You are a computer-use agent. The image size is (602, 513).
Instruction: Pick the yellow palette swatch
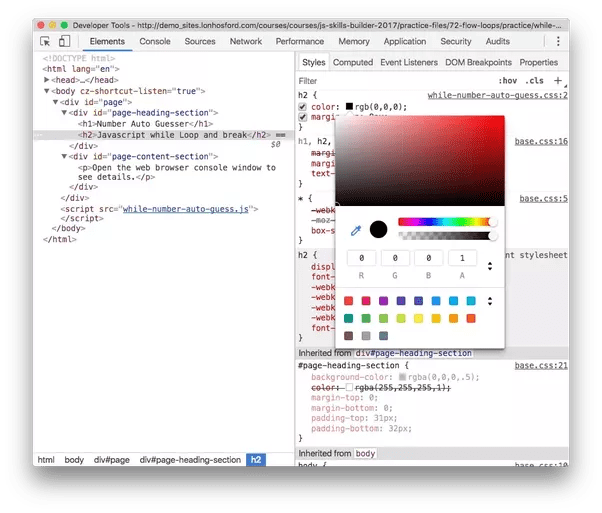[418, 318]
